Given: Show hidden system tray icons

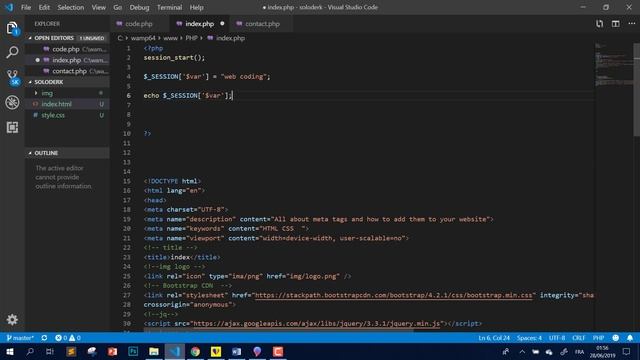Looking at the screenshot, I should (522, 351).
